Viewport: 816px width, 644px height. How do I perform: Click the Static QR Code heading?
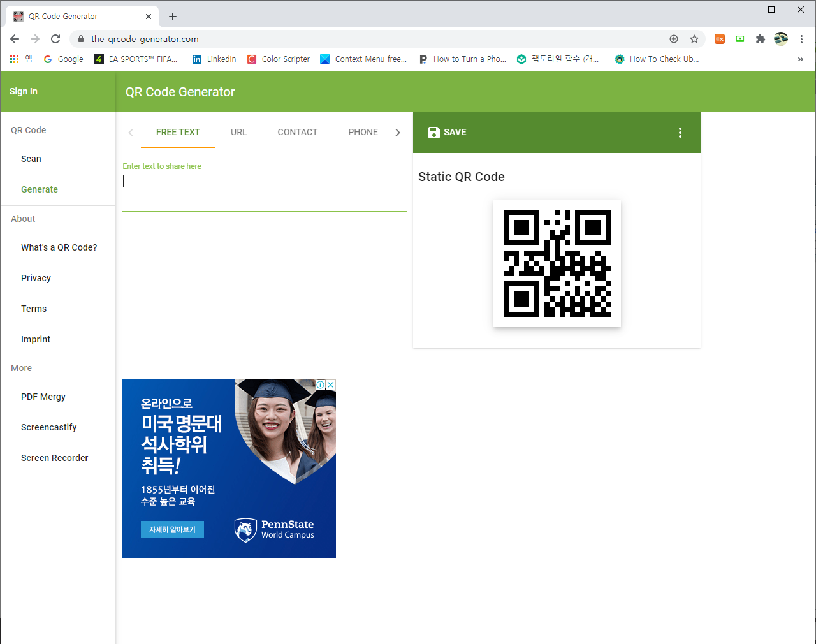(462, 177)
